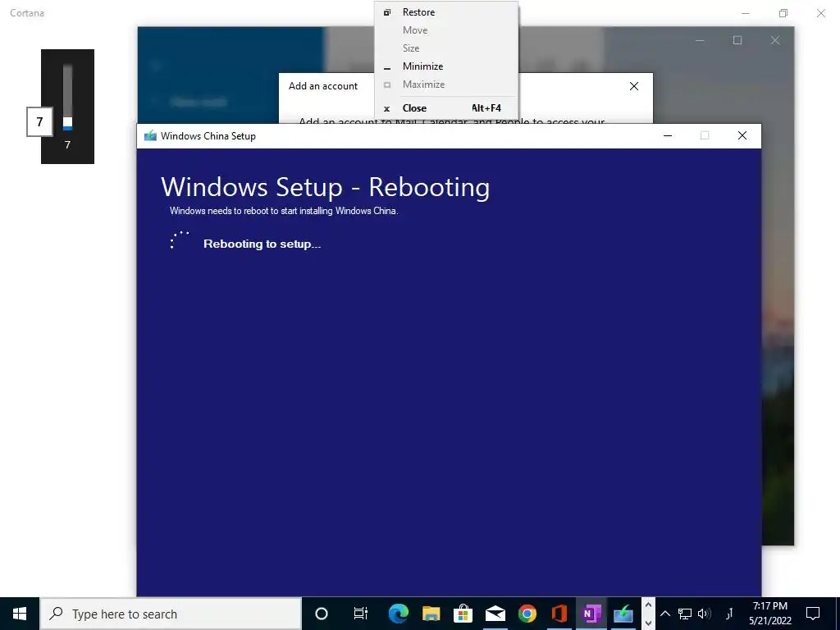
Task: Close the Cortana window
Action: pos(820,13)
